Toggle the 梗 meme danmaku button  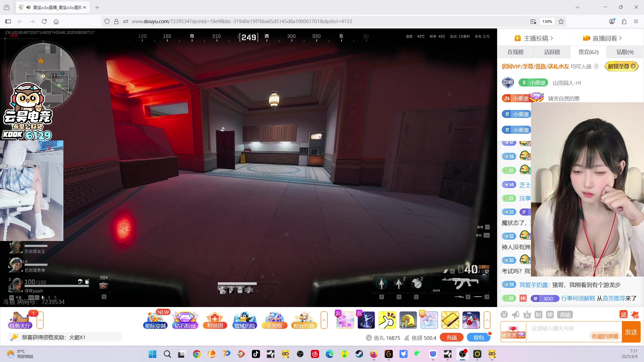[x=550, y=314]
